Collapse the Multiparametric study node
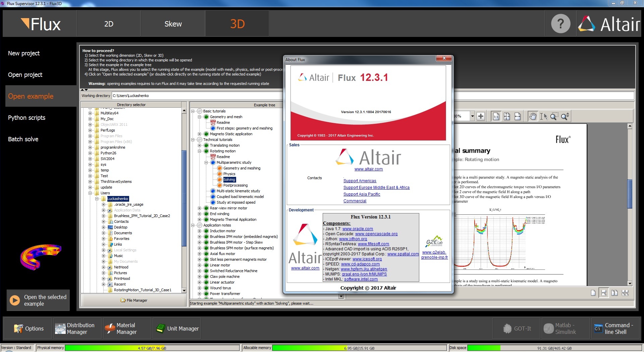 click(206, 162)
